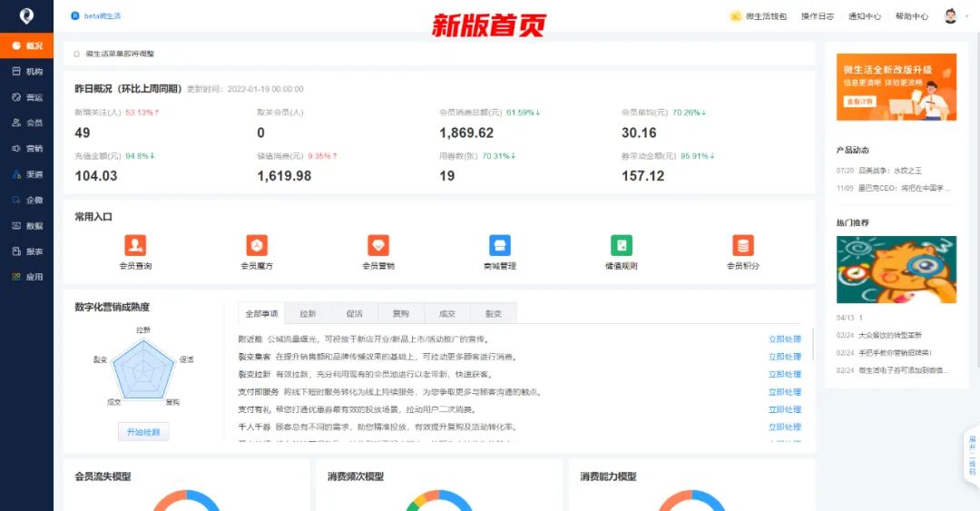Go to 机构 in the sidebar
This screenshot has height=511, width=980.
[27, 72]
